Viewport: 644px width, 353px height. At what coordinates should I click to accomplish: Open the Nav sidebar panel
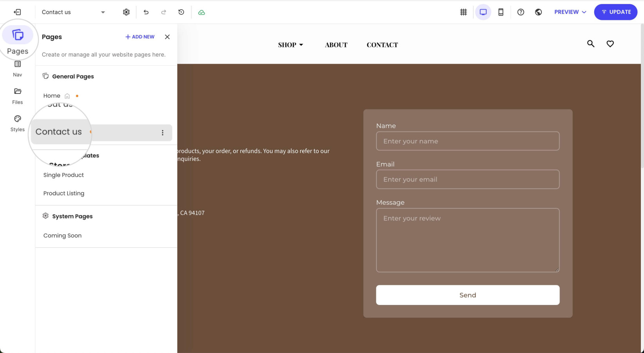coord(18,69)
